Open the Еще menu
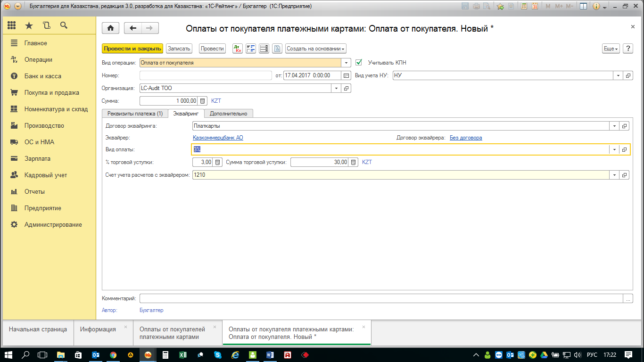 611,49
